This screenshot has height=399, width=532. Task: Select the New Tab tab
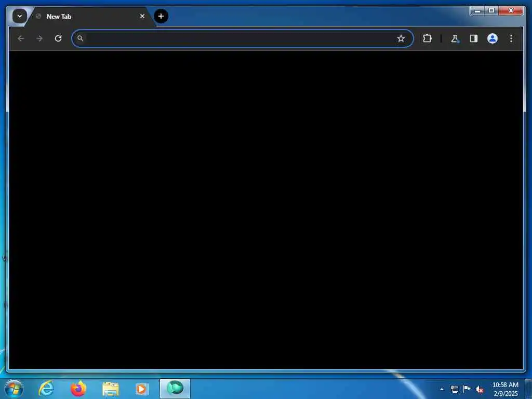coord(90,16)
